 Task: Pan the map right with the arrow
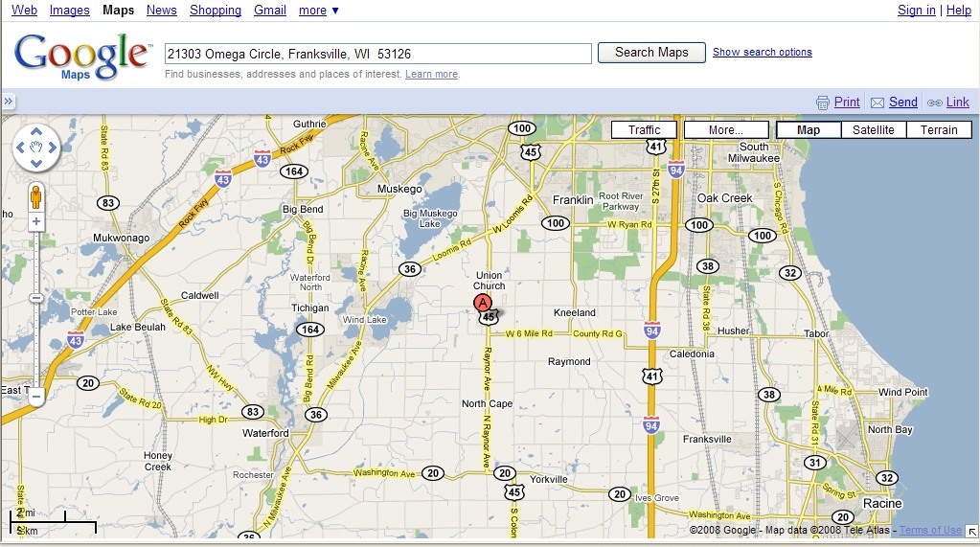pyautogui.click(x=52, y=148)
